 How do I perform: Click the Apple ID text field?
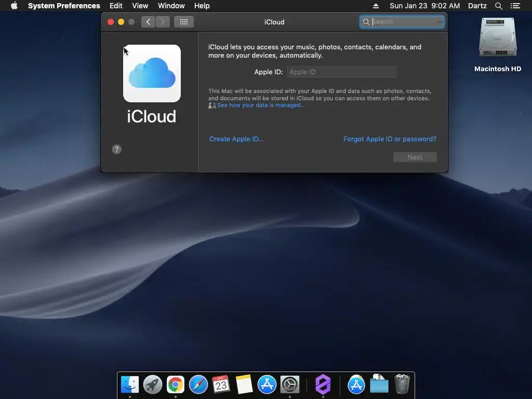(x=342, y=72)
